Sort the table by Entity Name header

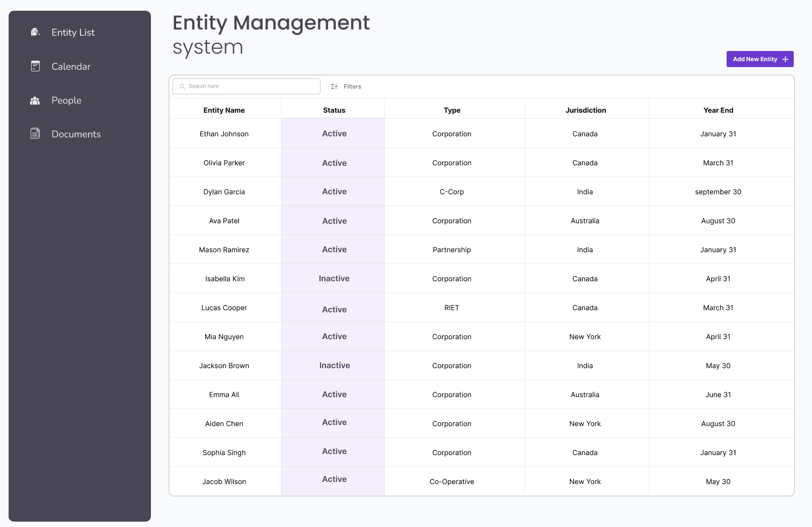pos(224,110)
